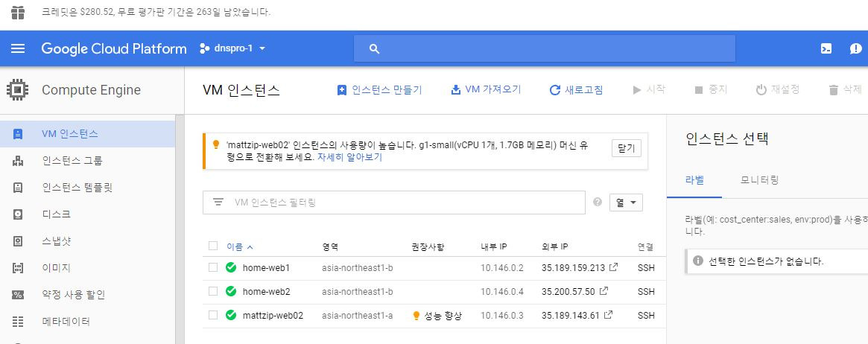Check the home-web2 row checkbox

pos(213,291)
